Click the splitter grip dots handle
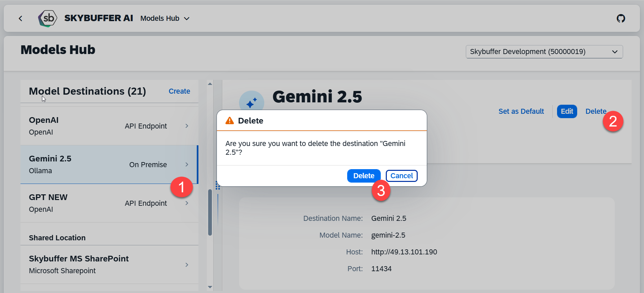This screenshot has width=644, height=293. [218, 186]
